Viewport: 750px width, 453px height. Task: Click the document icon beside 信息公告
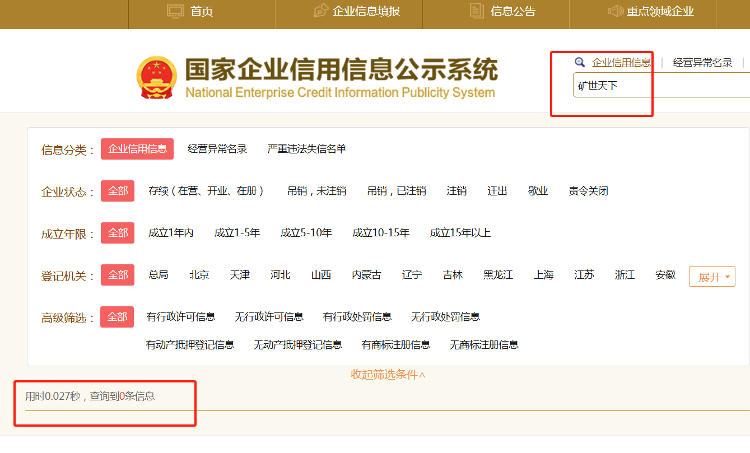point(476,11)
